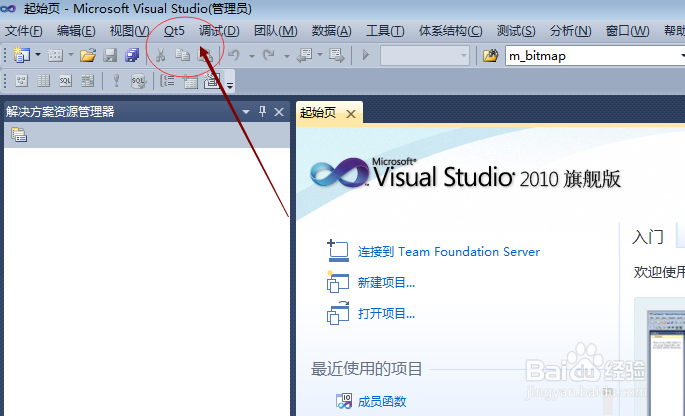Image resolution: width=685 pixels, height=416 pixels.
Task: Open the Navigate Backward dropdown arrow
Action: click(320, 55)
